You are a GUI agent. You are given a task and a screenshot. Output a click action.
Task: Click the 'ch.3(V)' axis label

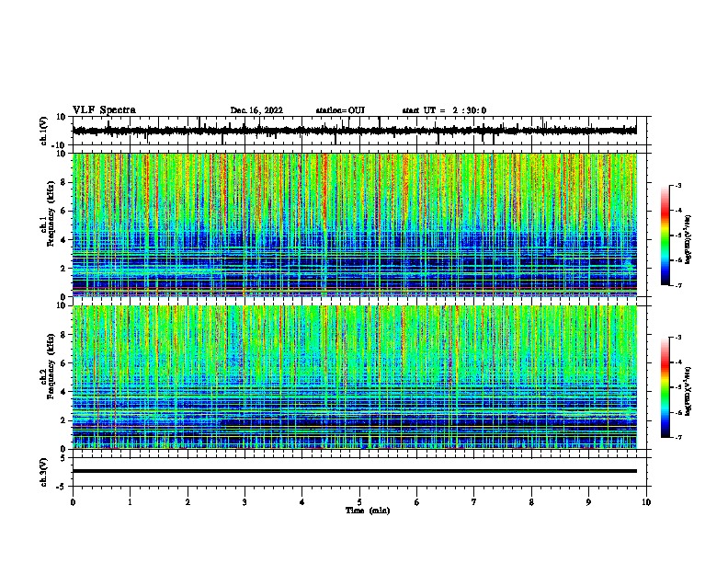click(44, 472)
